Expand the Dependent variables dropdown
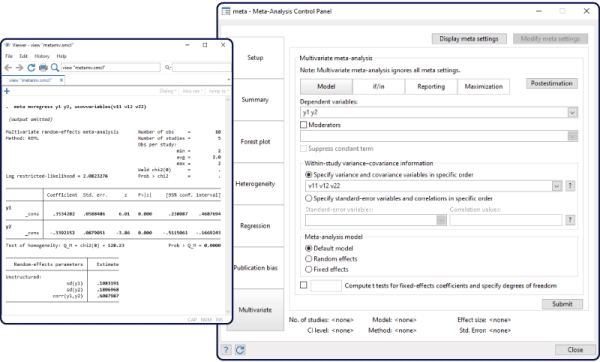 click(572, 113)
